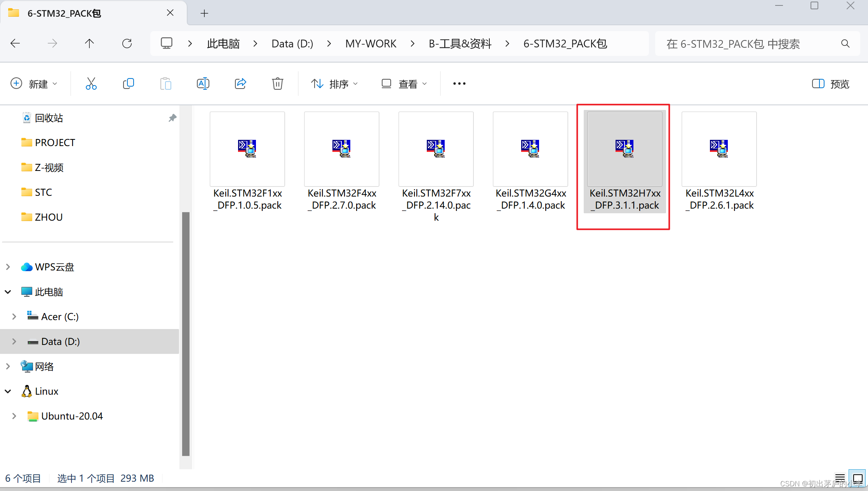
Task: Toggle the 预览 preview pane
Action: (x=831, y=84)
